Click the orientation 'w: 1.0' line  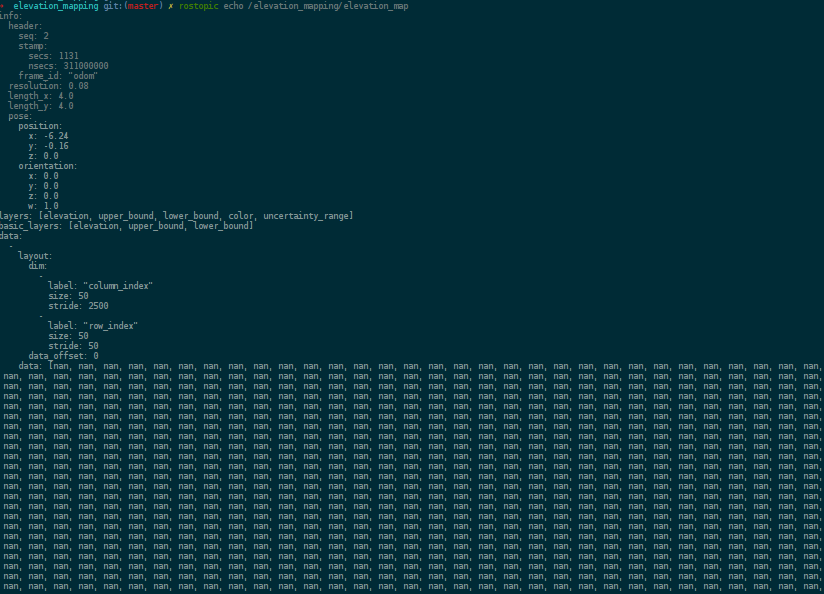pyautogui.click(x=44, y=206)
